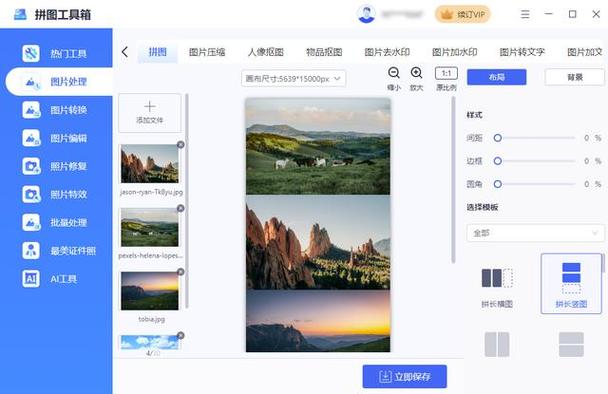This screenshot has height=394, width=608.
Task: Reset canvas to 1:1 原比例
Action: click(x=446, y=73)
